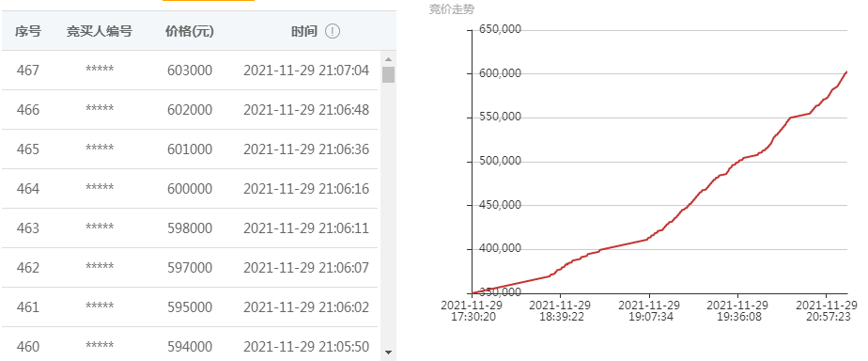
Task: Click masked bidder ID in row 463
Action: [100, 227]
